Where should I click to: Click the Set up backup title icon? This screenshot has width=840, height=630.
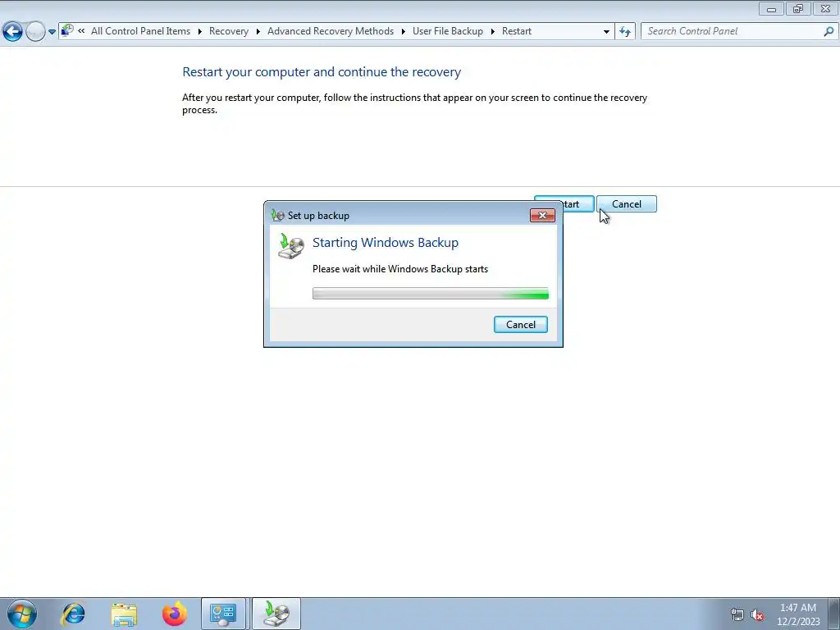click(277, 216)
